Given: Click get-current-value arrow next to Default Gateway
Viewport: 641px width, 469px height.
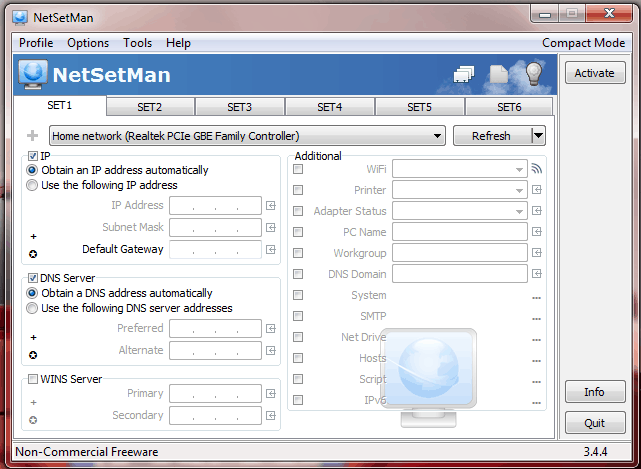Looking at the screenshot, I should point(271,249).
